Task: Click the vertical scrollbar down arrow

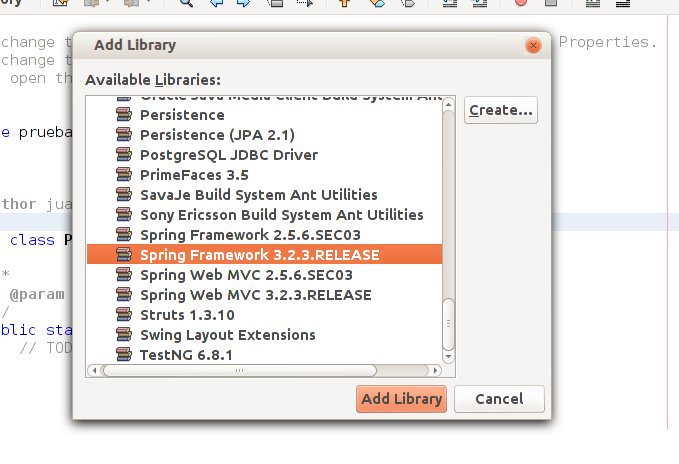Action: [448, 357]
